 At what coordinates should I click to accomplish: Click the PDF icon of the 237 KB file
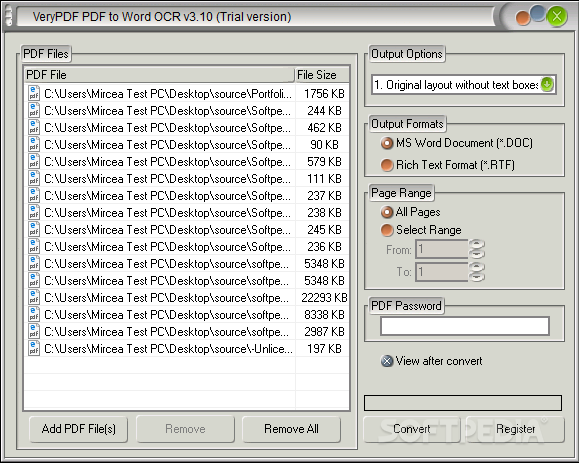34,195
